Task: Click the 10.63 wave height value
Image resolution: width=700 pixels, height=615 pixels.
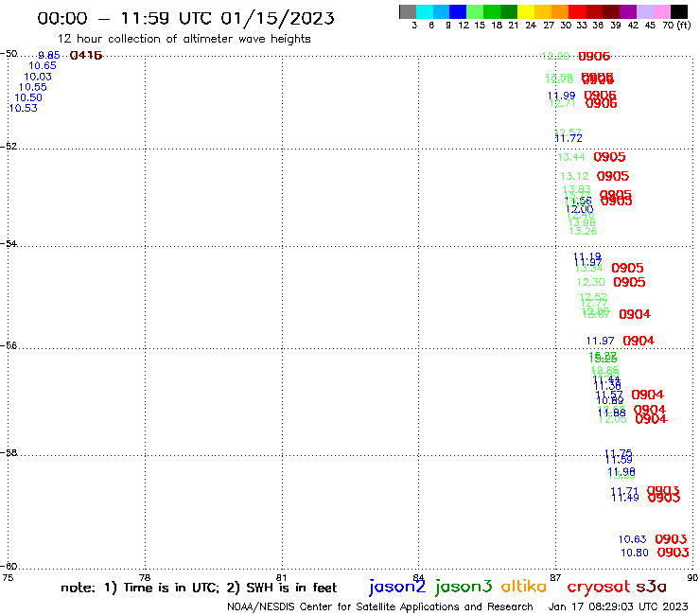Action: (x=632, y=539)
